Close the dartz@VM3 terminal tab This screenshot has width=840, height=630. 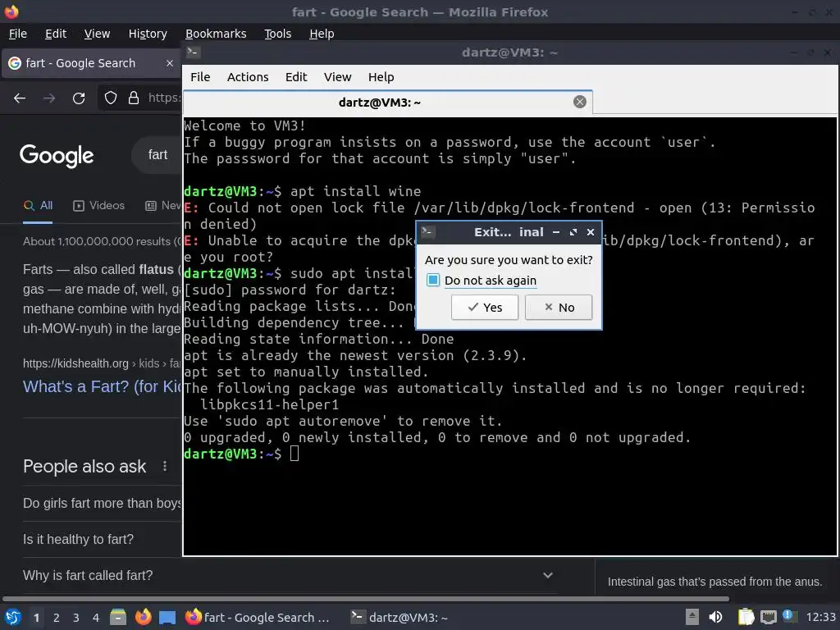[580, 102]
